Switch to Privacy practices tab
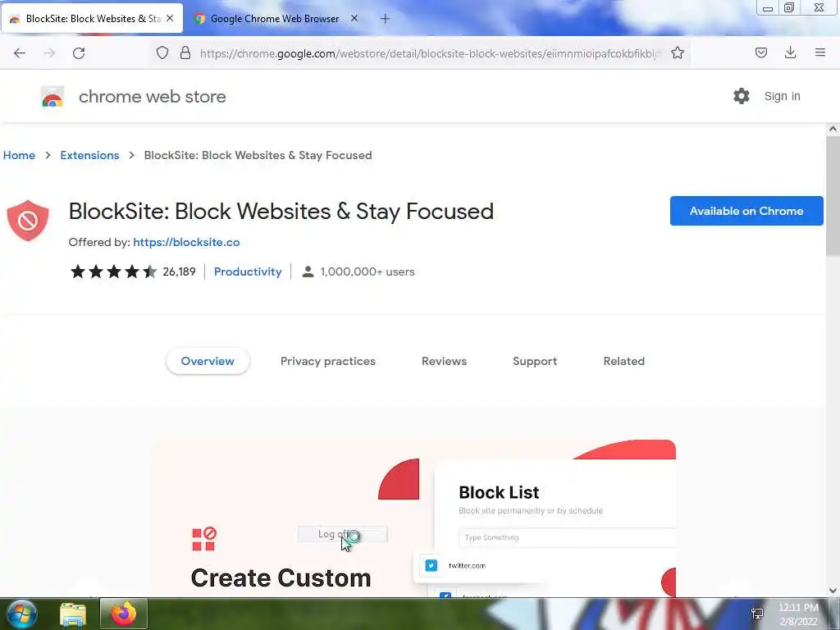840x630 pixels. pos(328,361)
